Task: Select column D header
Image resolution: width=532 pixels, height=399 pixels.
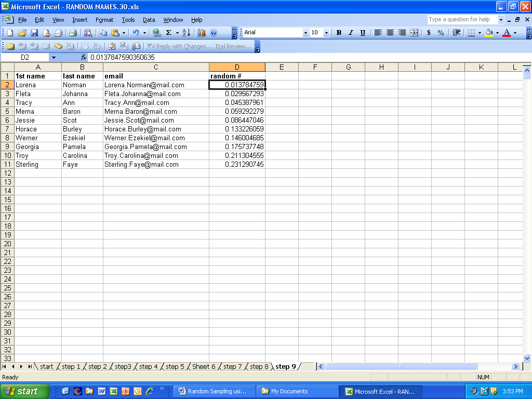Action: 237,67
